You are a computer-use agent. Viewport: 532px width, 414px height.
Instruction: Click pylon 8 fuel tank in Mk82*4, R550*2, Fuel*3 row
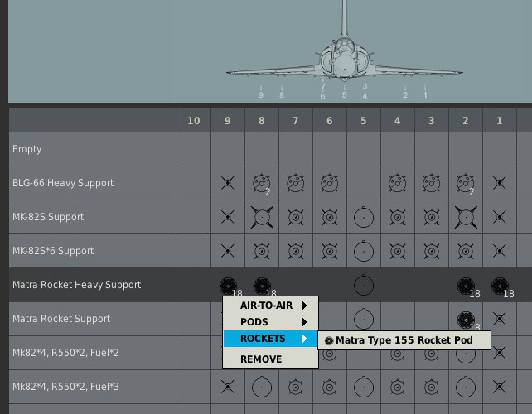262,386
